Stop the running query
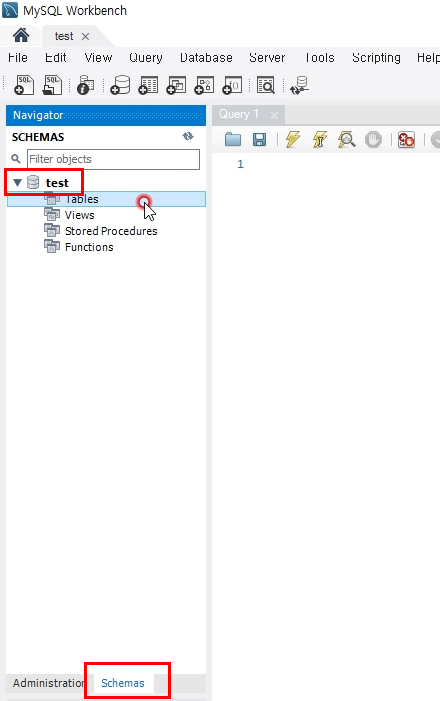 pyautogui.click(x=373, y=140)
